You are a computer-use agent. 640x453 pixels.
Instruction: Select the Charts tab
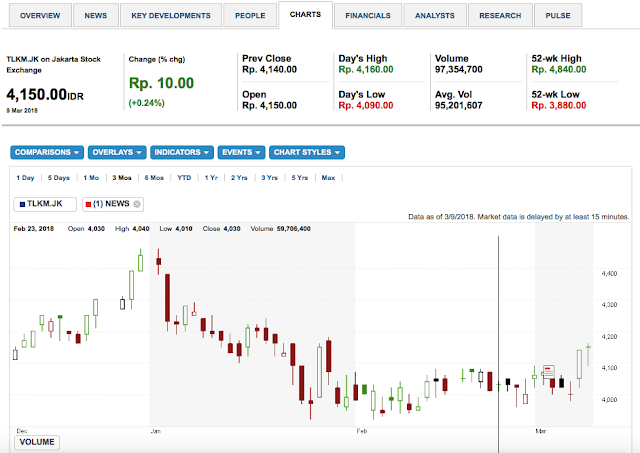pyautogui.click(x=305, y=15)
